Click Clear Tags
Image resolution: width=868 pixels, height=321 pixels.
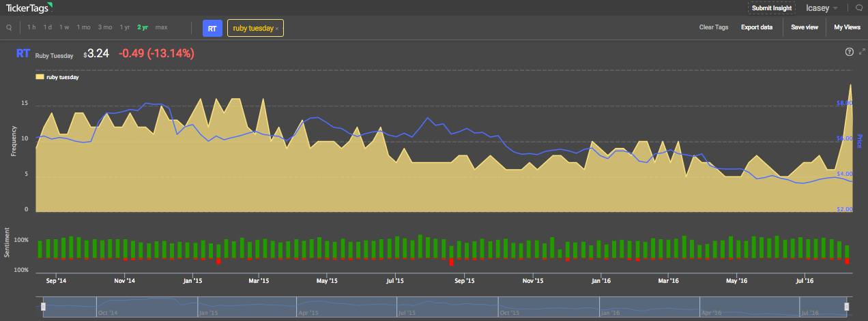click(714, 27)
